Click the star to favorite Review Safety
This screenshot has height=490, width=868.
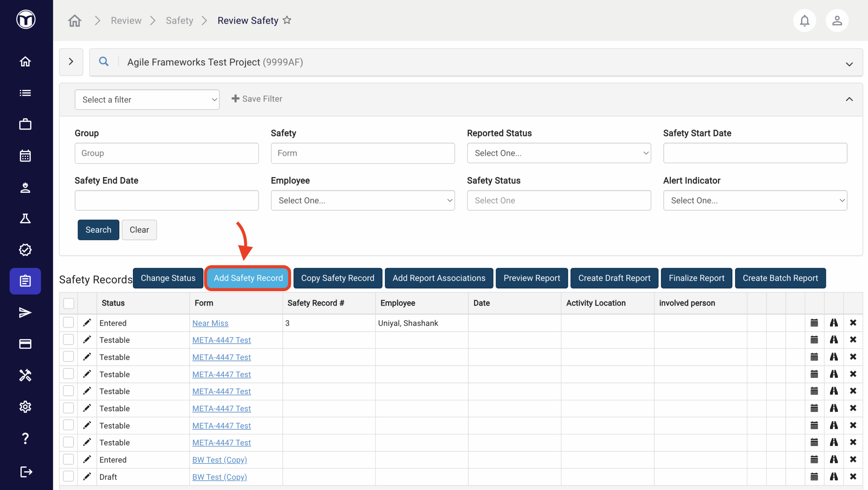coord(287,20)
